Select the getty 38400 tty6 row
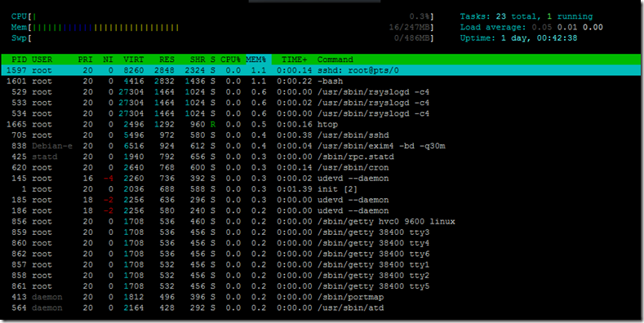Image resolution: width=644 pixels, height=323 pixels. pos(321,254)
